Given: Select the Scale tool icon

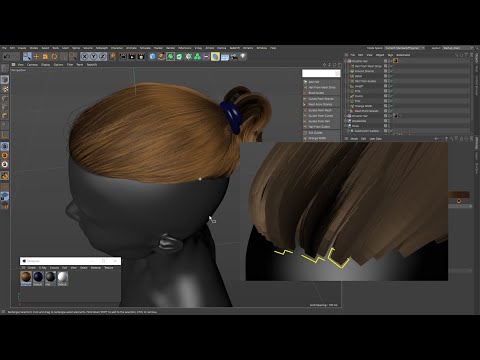Looking at the screenshot, I should tap(45, 57).
